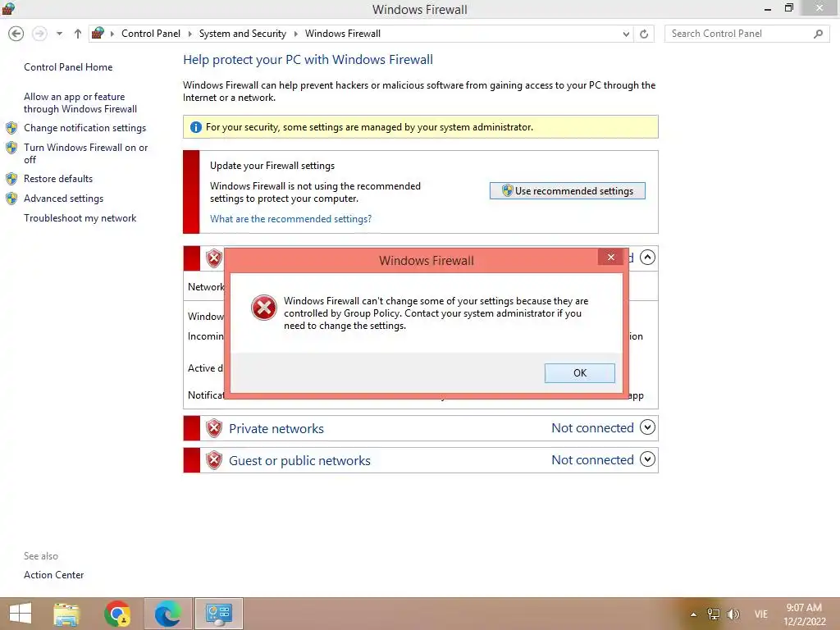Click the info icon in yellow notification bar
Screen dimensions: 840x630
[196, 127]
